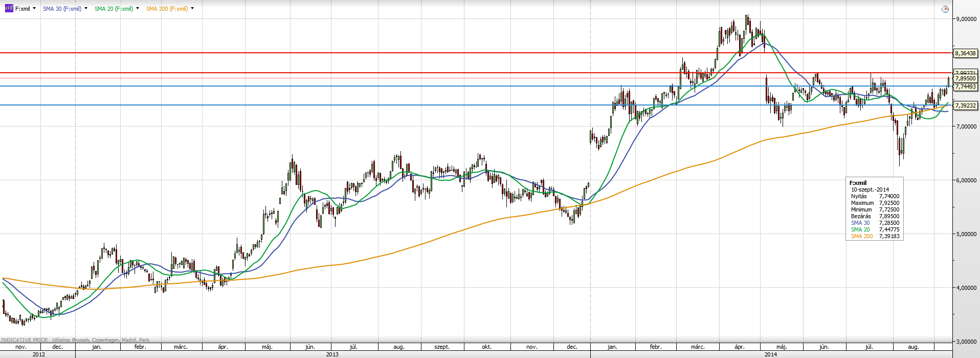Screen dimensions: 980x358
Task: Click the 10-szept.-2014 date in info box
Action: click(x=870, y=189)
